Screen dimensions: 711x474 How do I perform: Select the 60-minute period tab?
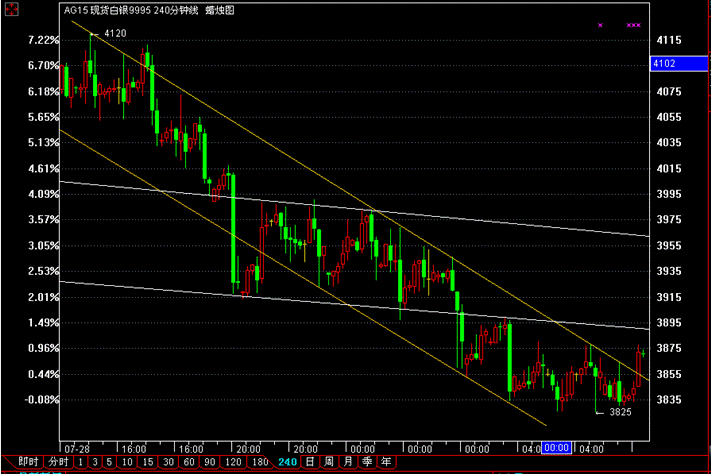coord(191,462)
